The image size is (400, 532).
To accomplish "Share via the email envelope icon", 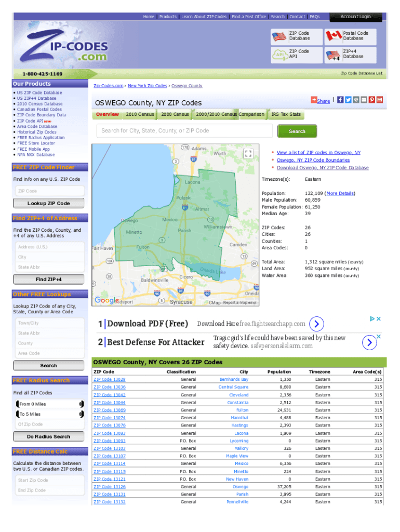I will [x=364, y=100].
